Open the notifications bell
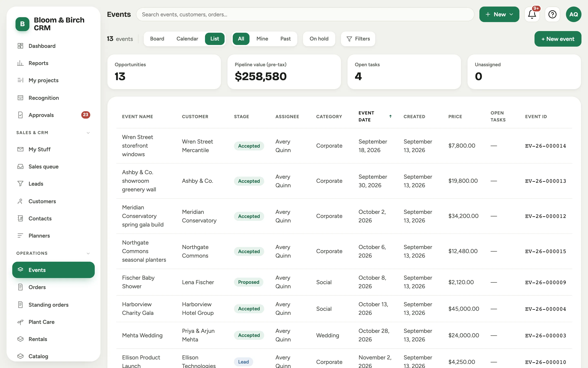 click(532, 14)
